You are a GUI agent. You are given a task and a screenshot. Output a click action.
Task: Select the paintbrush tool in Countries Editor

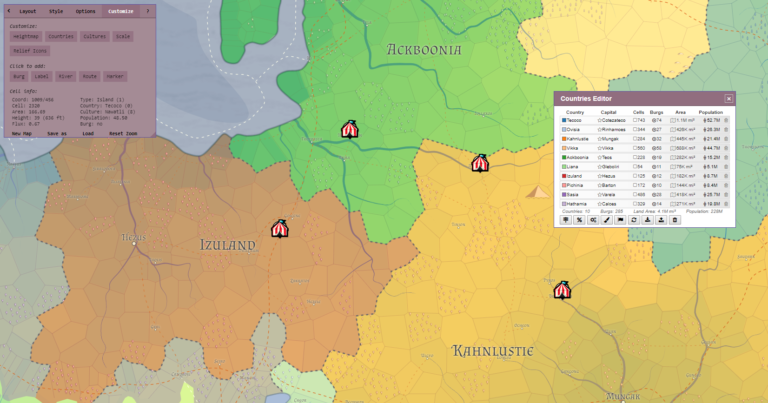[607, 220]
